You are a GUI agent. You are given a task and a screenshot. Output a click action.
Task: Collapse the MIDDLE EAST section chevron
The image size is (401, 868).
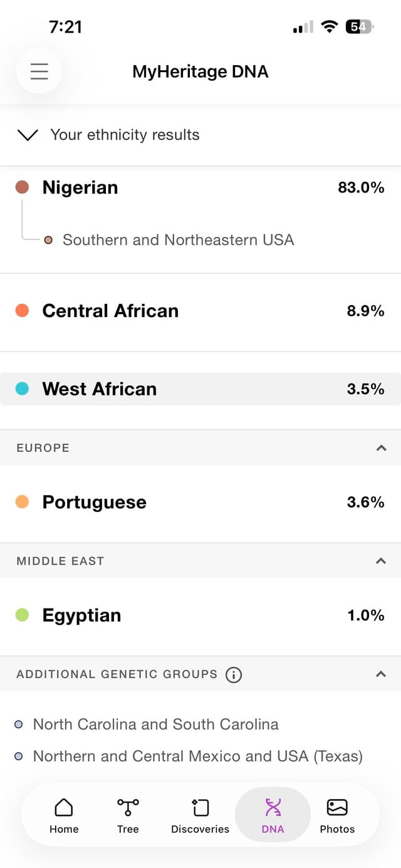[381, 561]
